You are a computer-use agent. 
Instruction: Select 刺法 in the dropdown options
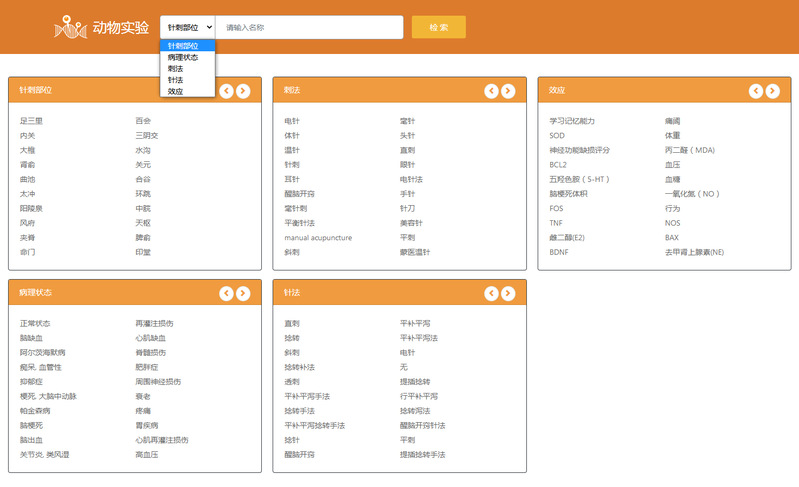176,68
